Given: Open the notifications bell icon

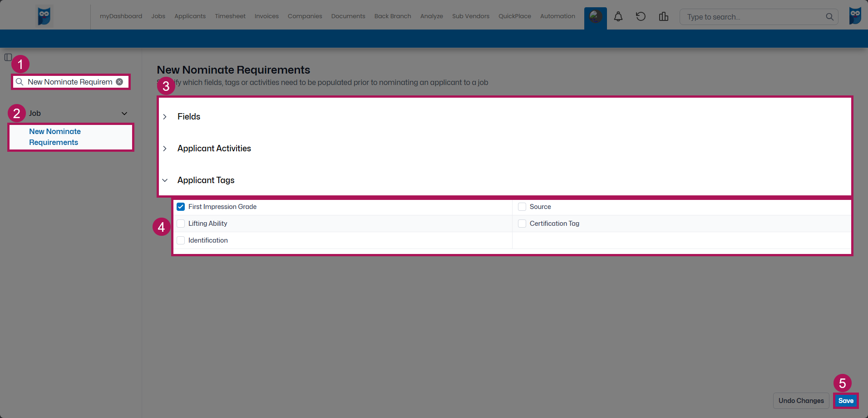Looking at the screenshot, I should pyautogui.click(x=618, y=17).
